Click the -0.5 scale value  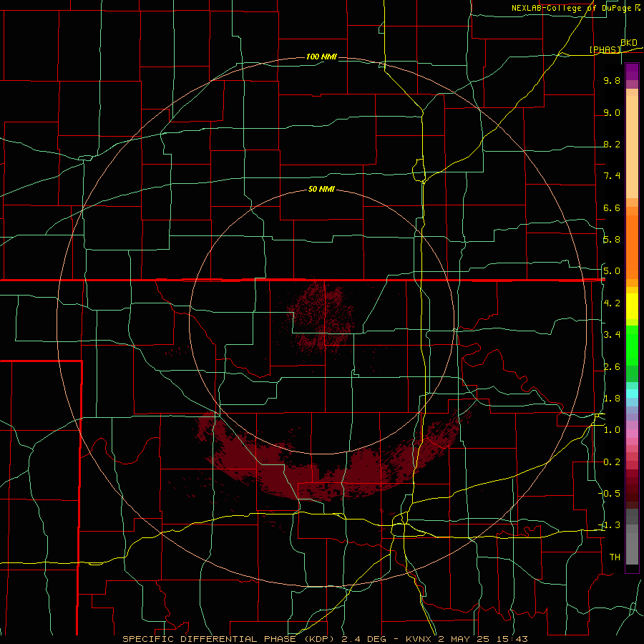click(610, 494)
